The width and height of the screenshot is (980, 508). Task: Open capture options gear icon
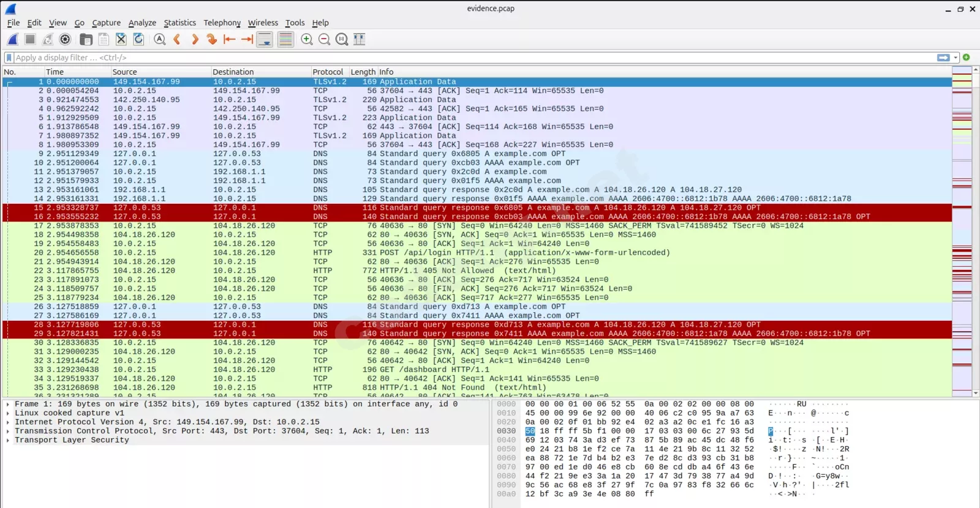(x=65, y=40)
